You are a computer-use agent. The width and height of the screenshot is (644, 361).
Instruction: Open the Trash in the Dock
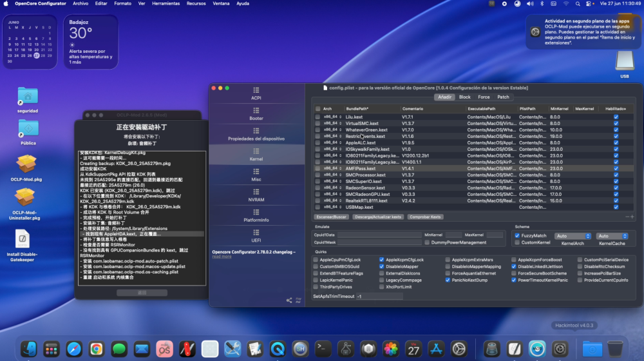615,349
